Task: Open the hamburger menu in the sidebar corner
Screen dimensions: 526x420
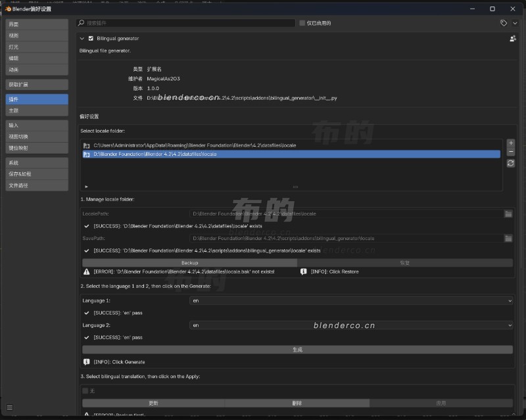Action: coord(10,408)
